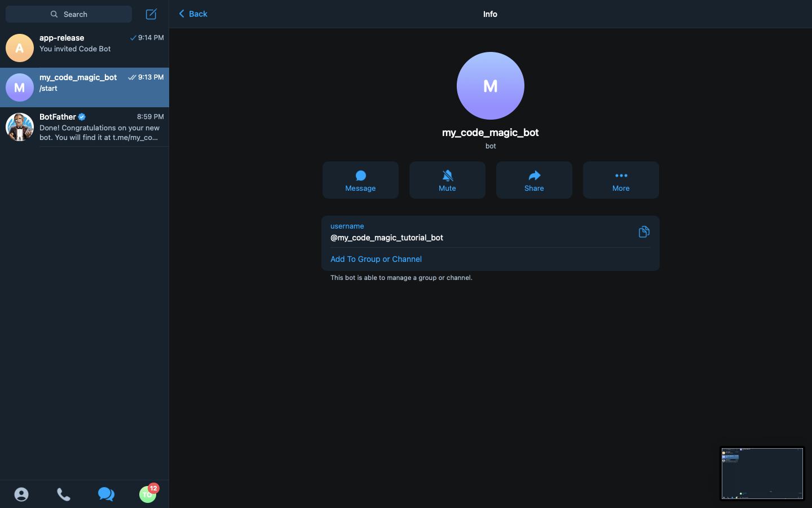The width and height of the screenshot is (812, 508).
Task: Open the More options menu
Action: 621,180
